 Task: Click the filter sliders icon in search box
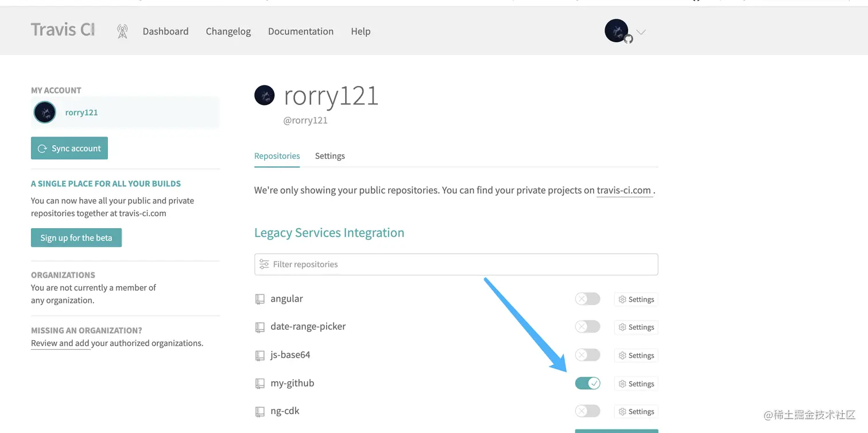[264, 264]
